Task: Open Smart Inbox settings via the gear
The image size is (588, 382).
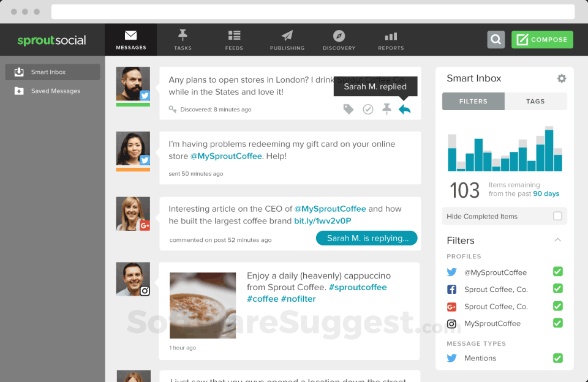Action: pos(562,78)
